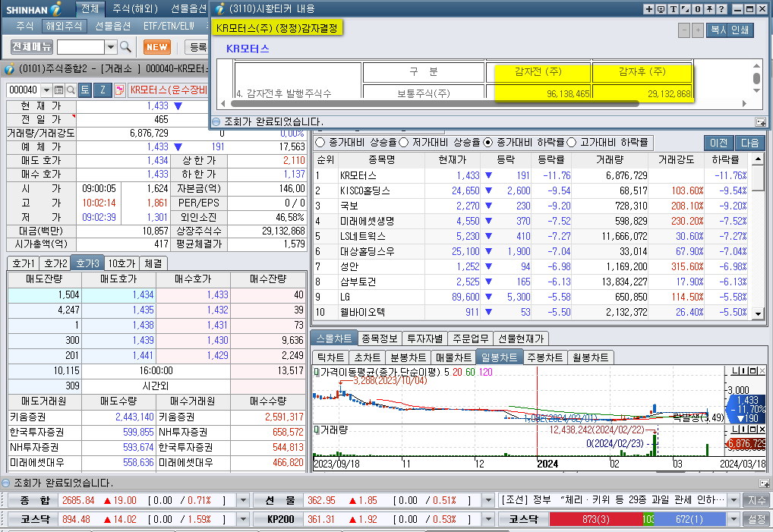This screenshot has width=773, height=532.
Task: Click the 전체메뉴 button
Action: [32, 47]
